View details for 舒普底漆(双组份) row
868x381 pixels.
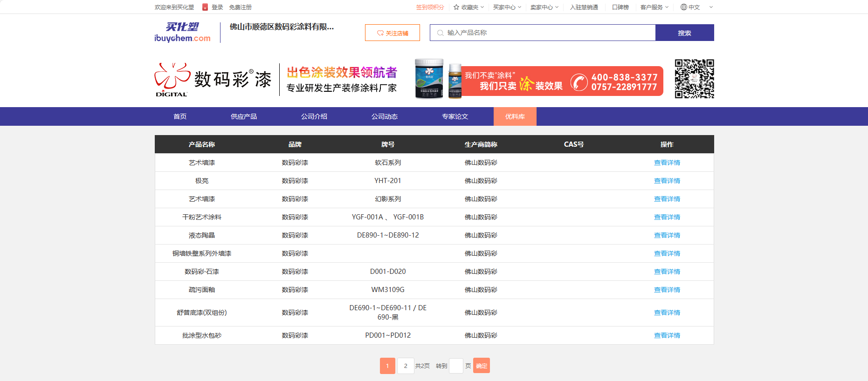coord(667,313)
